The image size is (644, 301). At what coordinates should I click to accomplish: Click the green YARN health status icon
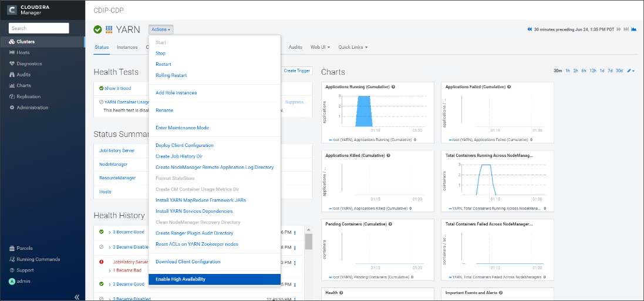(x=98, y=29)
